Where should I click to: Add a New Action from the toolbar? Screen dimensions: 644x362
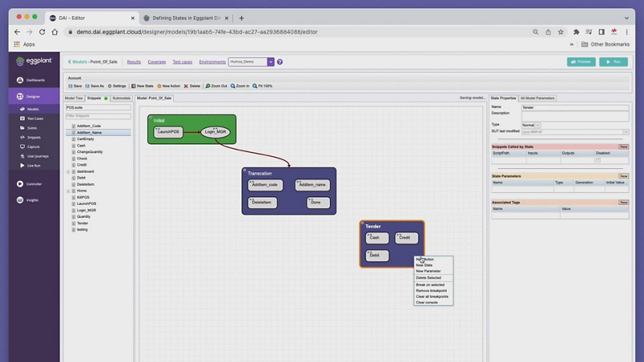pyautogui.click(x=169, y=86)
